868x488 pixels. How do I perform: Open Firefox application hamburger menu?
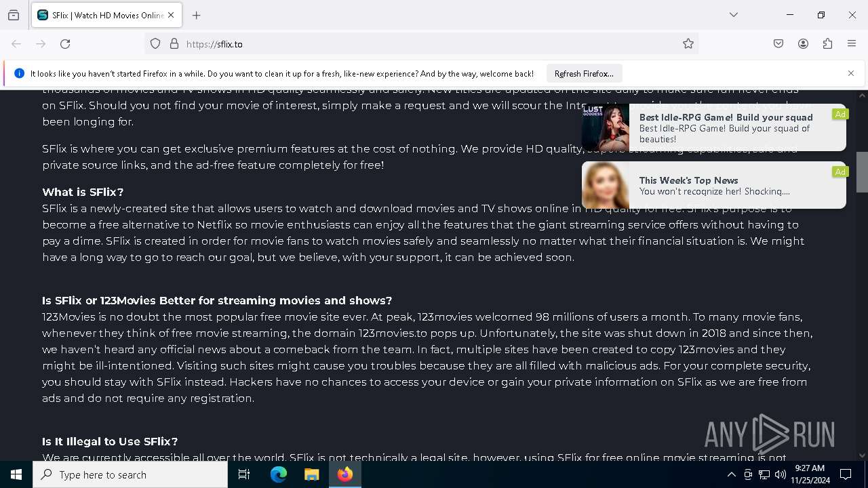pos(852,44)
